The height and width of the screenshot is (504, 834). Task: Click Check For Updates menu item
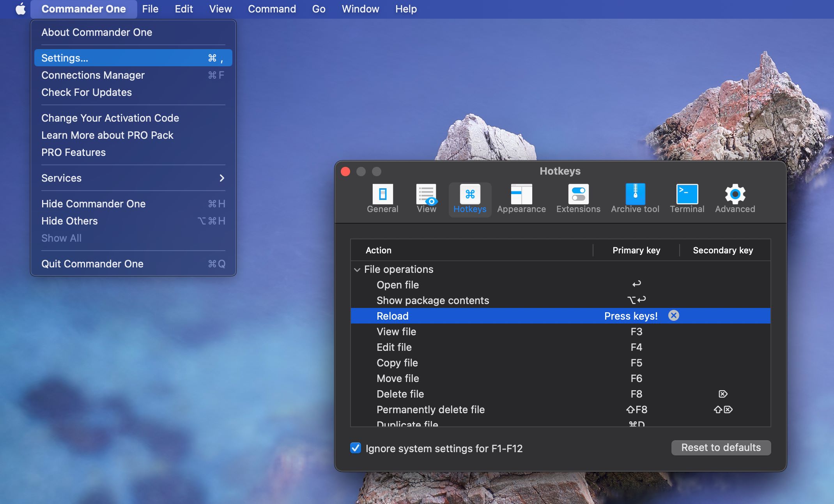[x=87, y=92]
